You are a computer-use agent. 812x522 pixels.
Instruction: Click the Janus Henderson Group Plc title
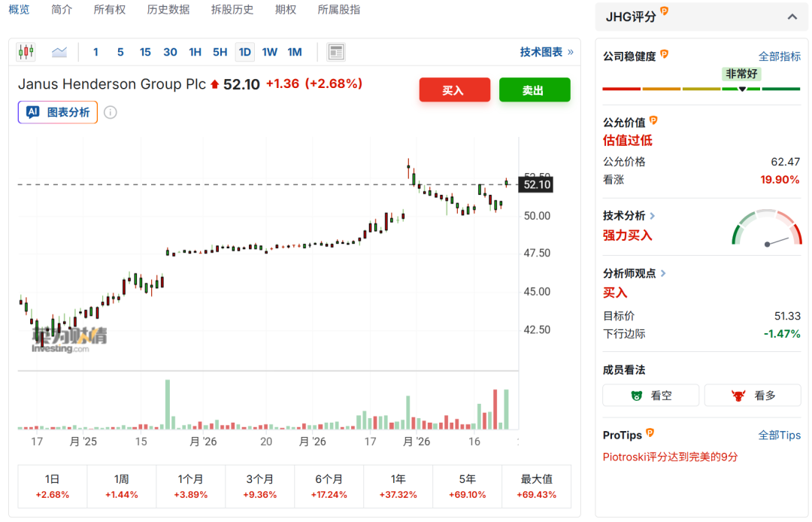click(112, 84)
